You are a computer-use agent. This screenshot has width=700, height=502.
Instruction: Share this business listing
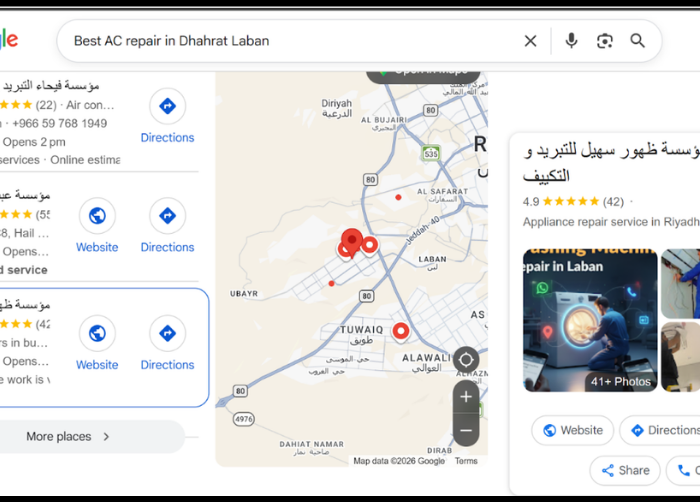click(625, 470)
